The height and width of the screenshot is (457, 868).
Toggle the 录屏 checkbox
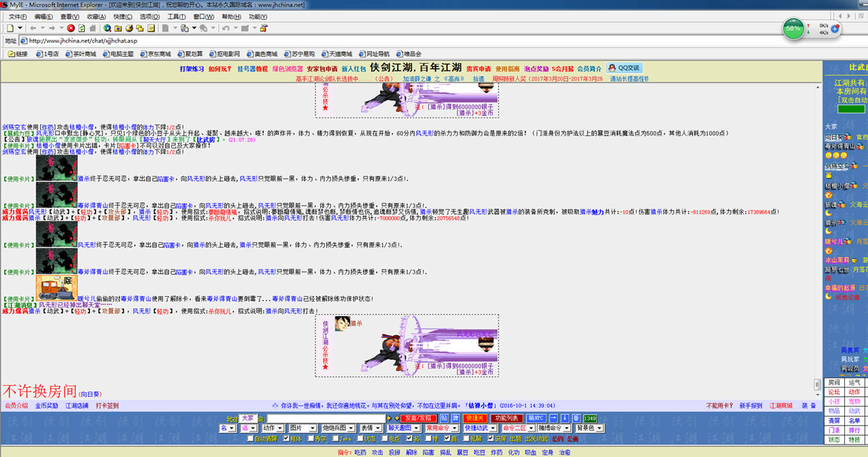point(490,438)
